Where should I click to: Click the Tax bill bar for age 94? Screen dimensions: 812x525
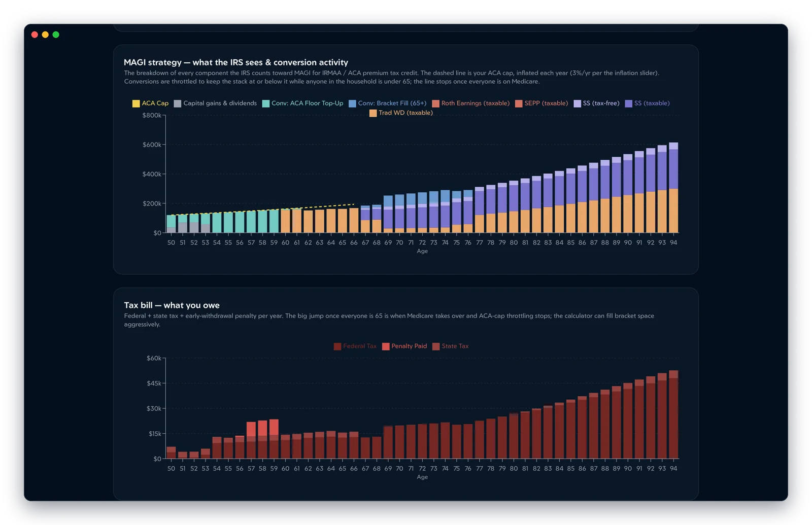pos(673,414)
